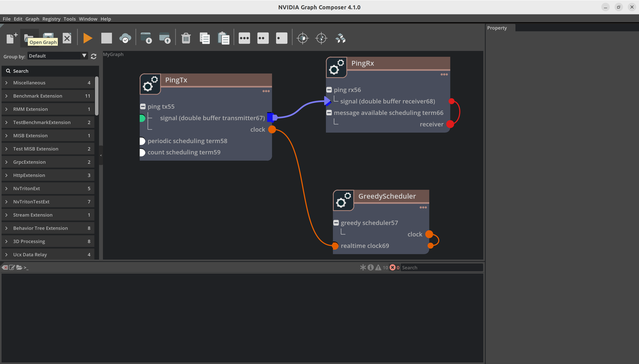The height and width of the screenshot is (364, 639).
Task: Click the component list vertical scrollbar
Action: [97, 96]
